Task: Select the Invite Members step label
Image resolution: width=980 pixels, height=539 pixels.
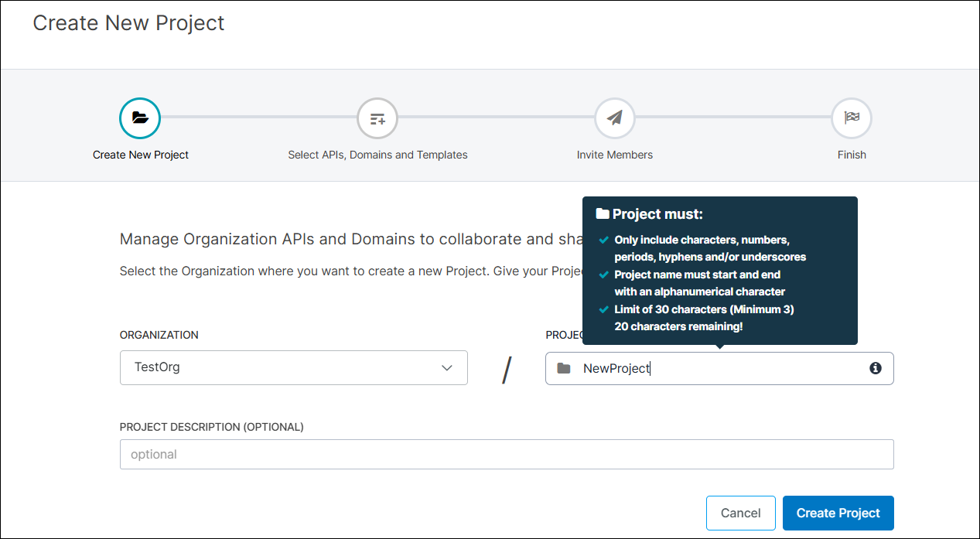Action: click(614, 155)
